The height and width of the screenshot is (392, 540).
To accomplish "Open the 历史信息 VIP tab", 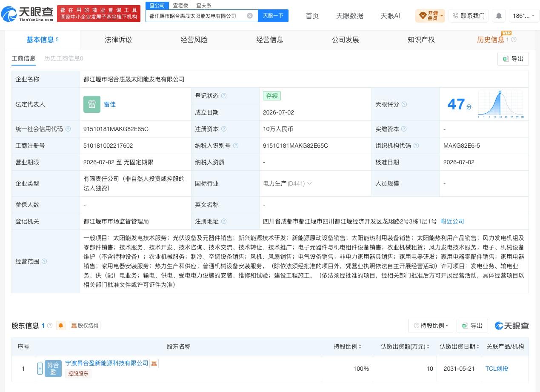I will click(491, 40).
